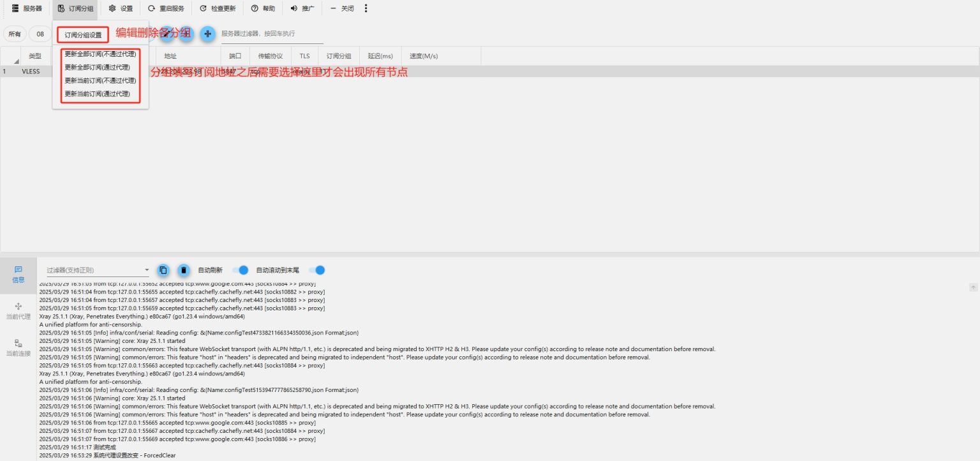Open 信息 (Info) sidebar panel
Image resolution: width=980 pixels, height=461 pixels.
coord(19,275)
